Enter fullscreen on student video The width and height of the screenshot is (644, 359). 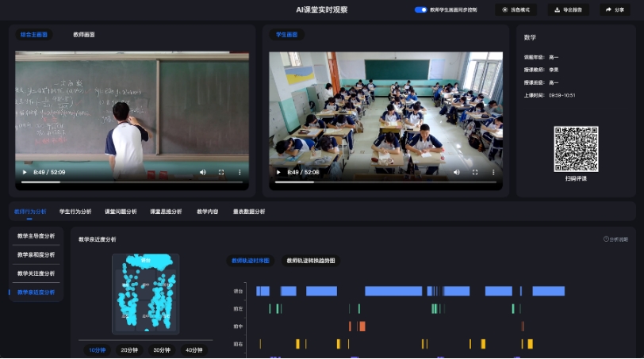(x=475, y=172)
